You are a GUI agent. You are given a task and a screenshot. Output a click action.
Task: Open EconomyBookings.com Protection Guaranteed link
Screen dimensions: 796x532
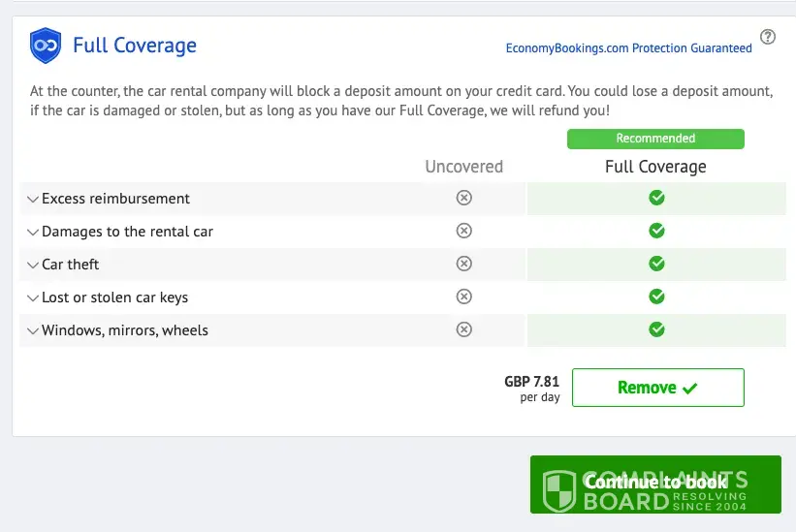628,48
